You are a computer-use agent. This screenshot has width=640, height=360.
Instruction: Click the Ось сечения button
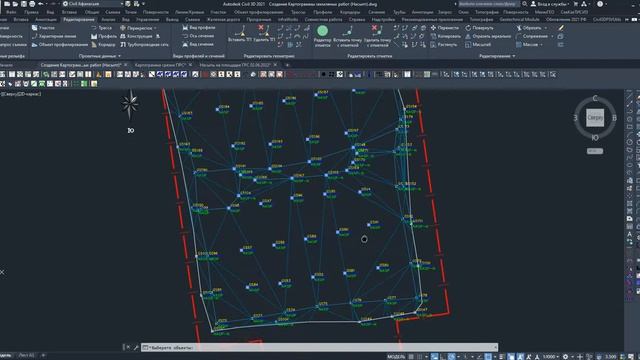[x=198, y=36]
